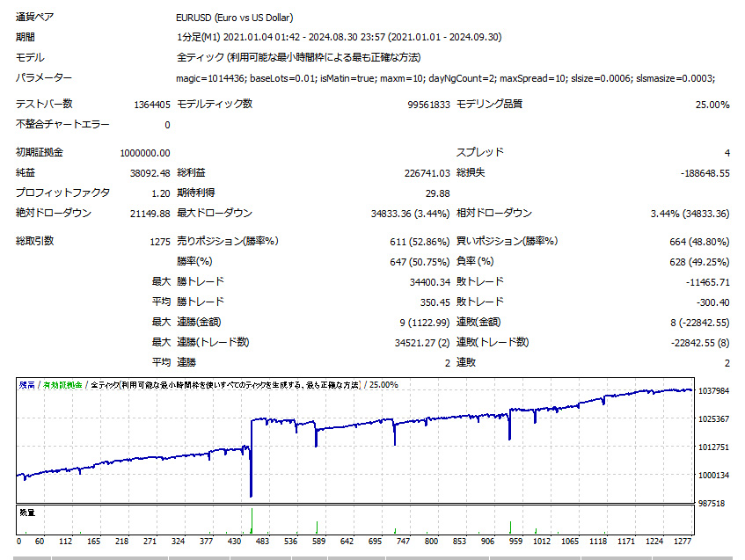Click the 通貨ペア label
745x560 pixels.
coord(34,17)
